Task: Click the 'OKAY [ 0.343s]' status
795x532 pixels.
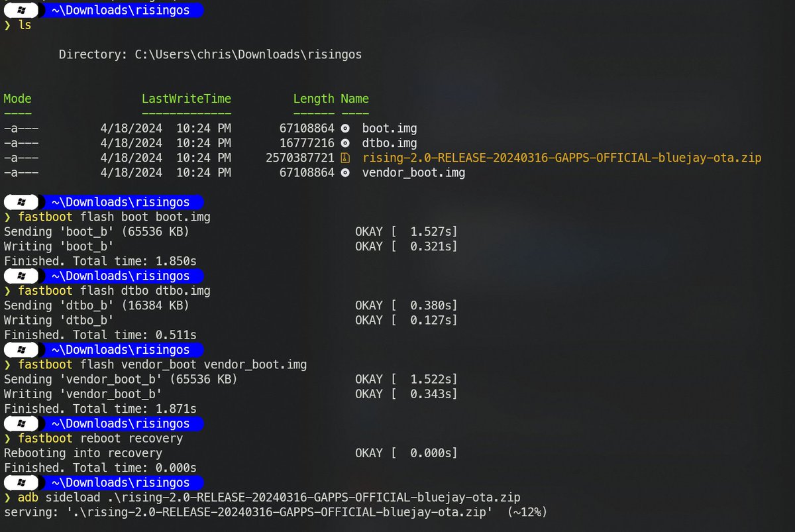Action: coord(406,394)
